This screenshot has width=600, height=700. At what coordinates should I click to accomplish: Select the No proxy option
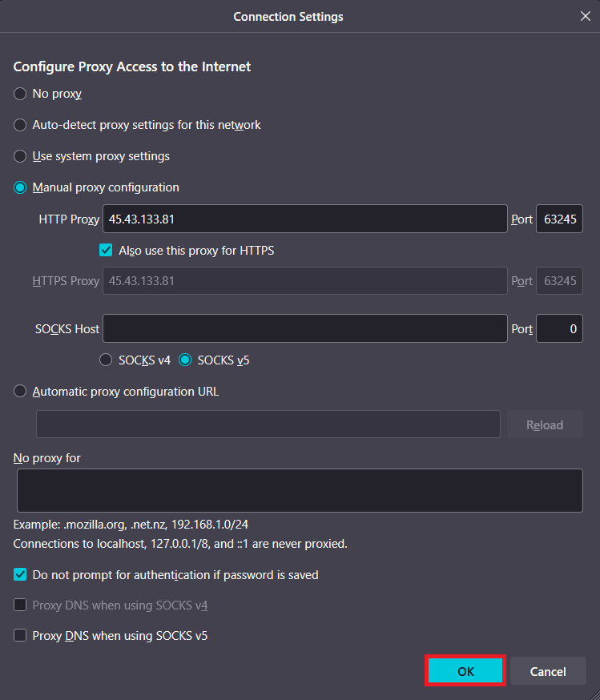click(x=19, y=94)
